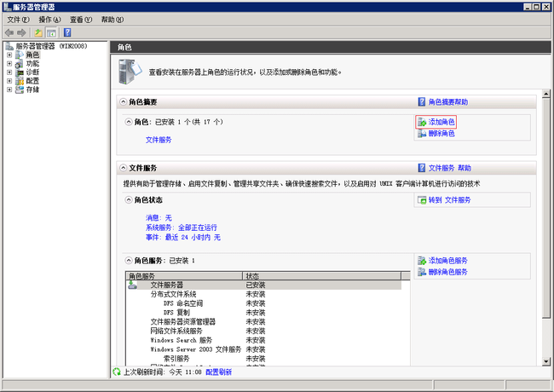554x392 pixels.
Task: Click the 文件服务 帮助 help icon
Action: tap(422, 168)
